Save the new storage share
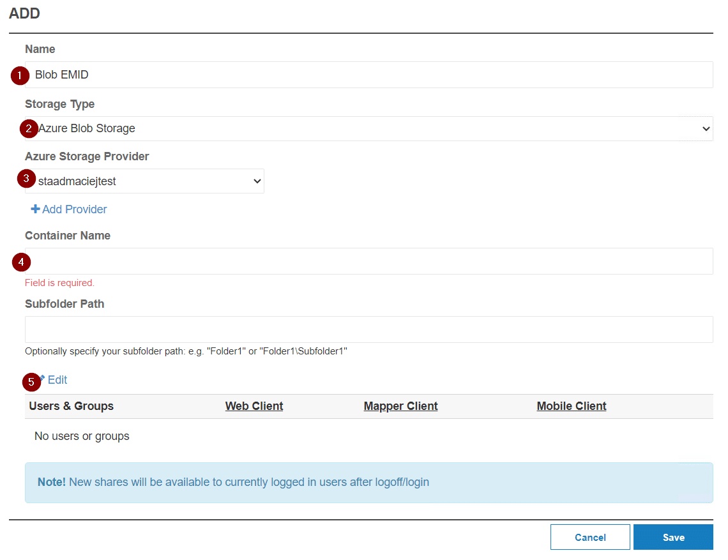Viewport: 728px width, 560px height. tap(673, 536)
